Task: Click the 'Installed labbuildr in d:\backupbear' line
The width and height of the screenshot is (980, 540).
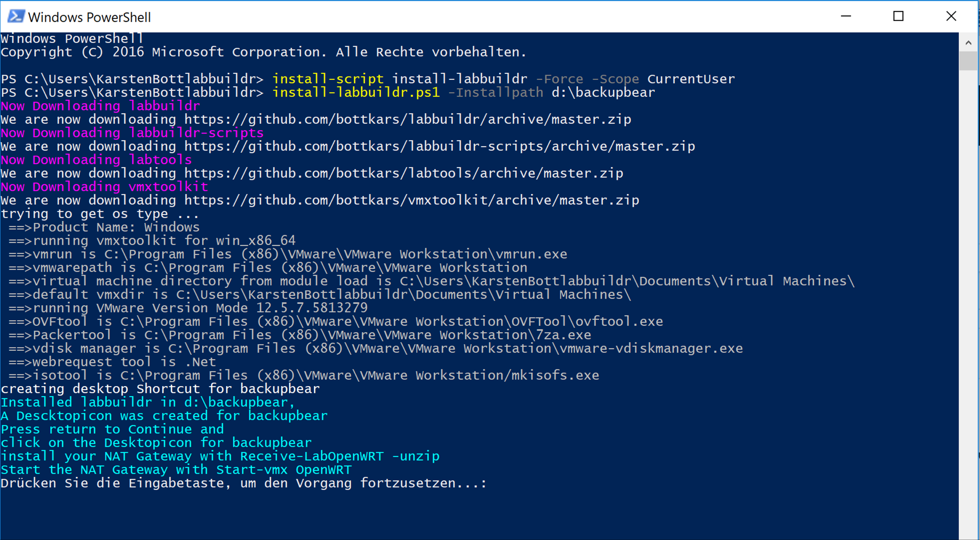Action: 148,402
